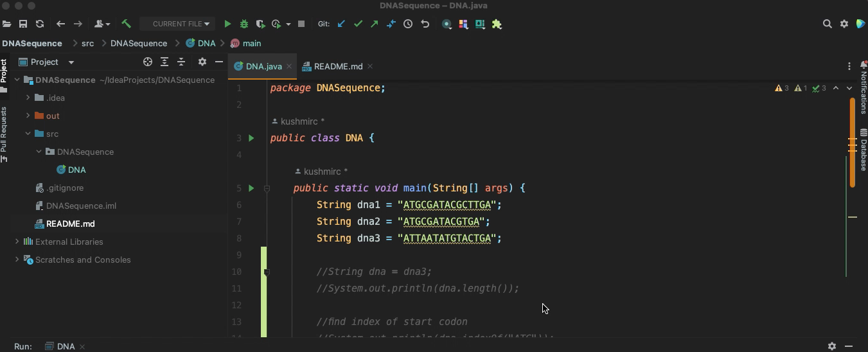Screen dimensions: 868x352
Task: Expand the .idea folder
Action: point(28,98)
